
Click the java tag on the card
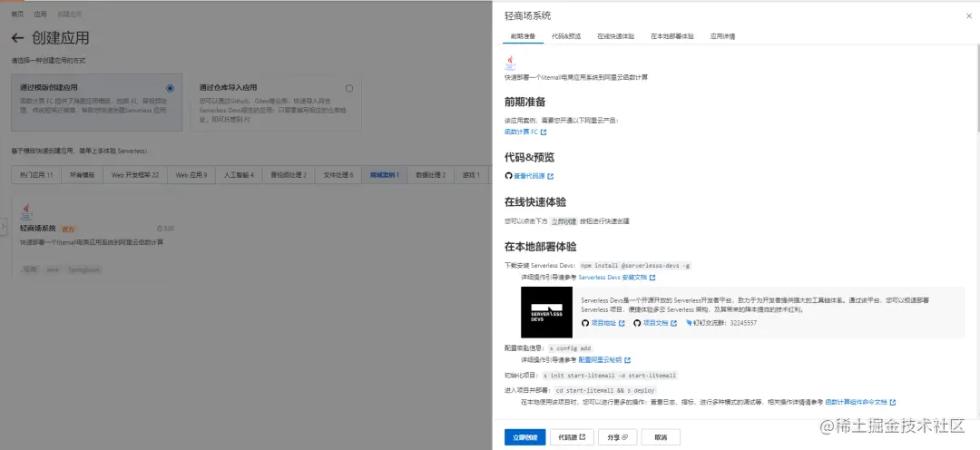[x=53, y=270]
